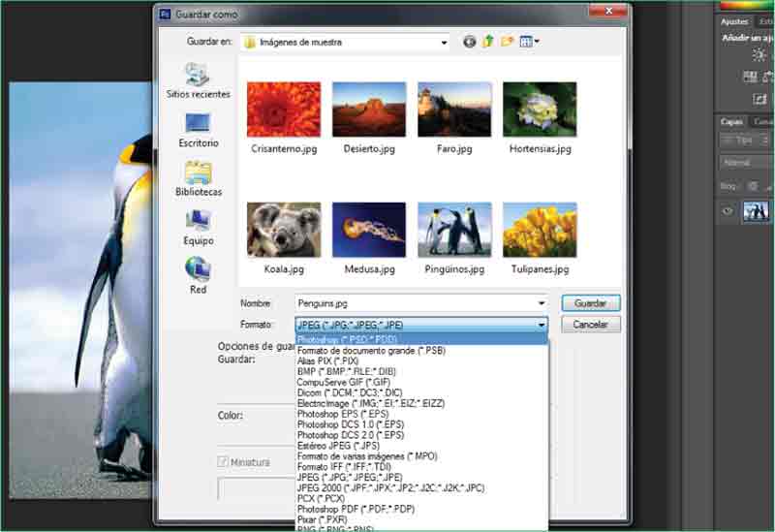
Task: Switch to the Ajustes panel tab
Action: [x=734, y=21]
